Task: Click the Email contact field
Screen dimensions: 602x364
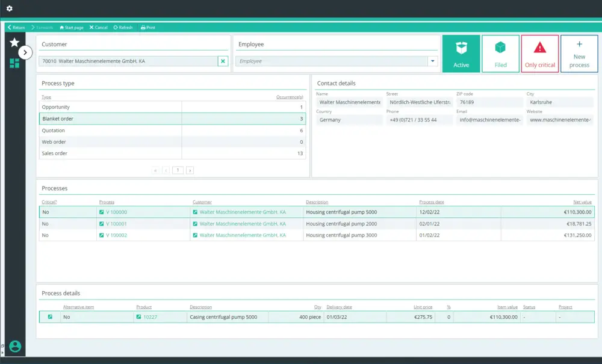Action: pos(489,120)
